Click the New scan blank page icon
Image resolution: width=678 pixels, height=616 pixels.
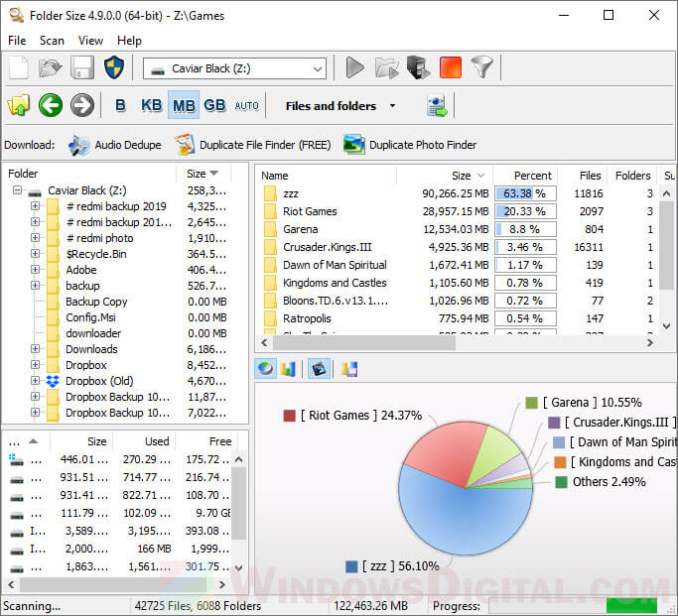[x=19, y=67]
